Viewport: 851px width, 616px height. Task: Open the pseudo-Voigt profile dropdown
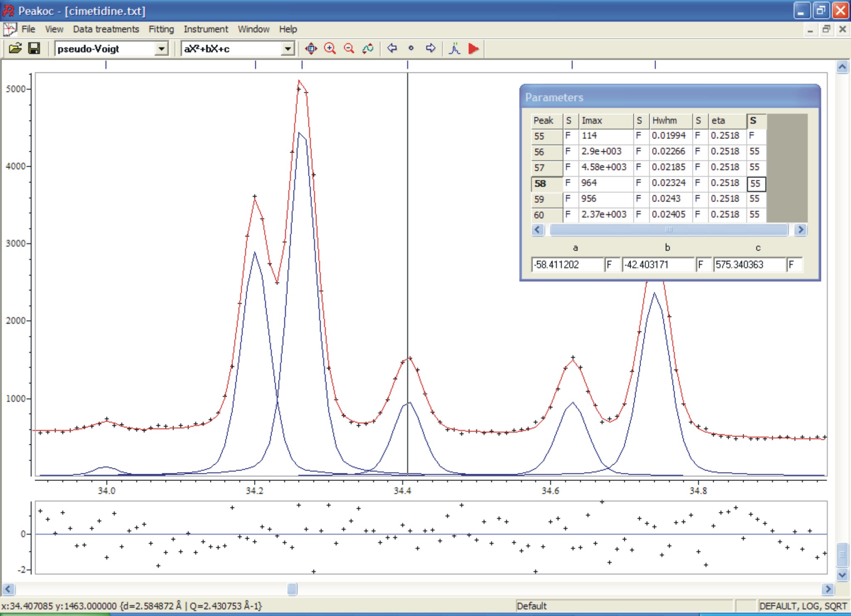coord(161,49)
